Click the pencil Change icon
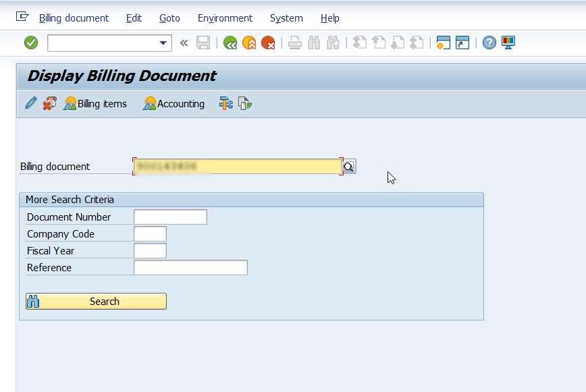586x392 pixels. [x=30, y=103]
